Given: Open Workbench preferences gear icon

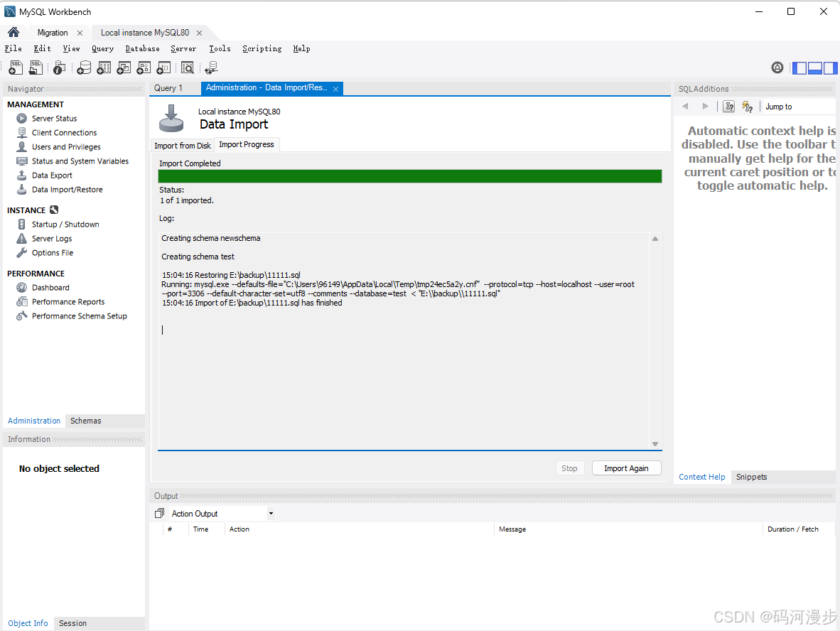Looking at the screenshot, I should click(x=777, y=68).
